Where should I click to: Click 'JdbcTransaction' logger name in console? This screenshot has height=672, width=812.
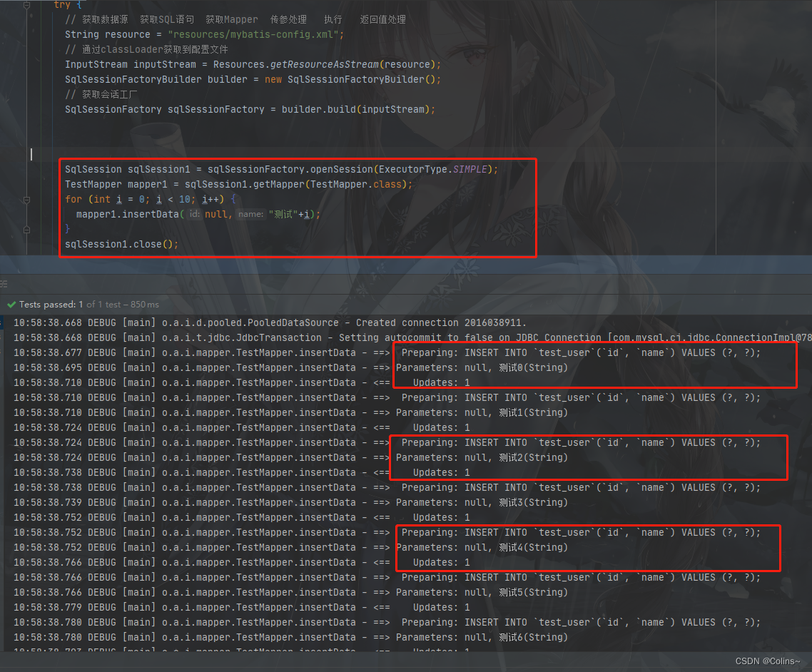pyautogui.click(x=278, y=338)
